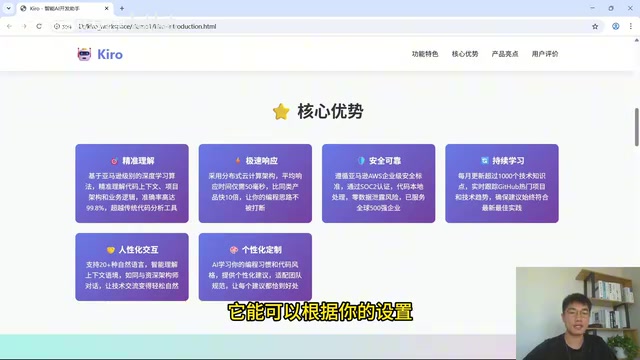Image resolution: width=640 pixels, height=360 pixels.
Task: Click the 精准理解 card title
Action: [138, 161]
